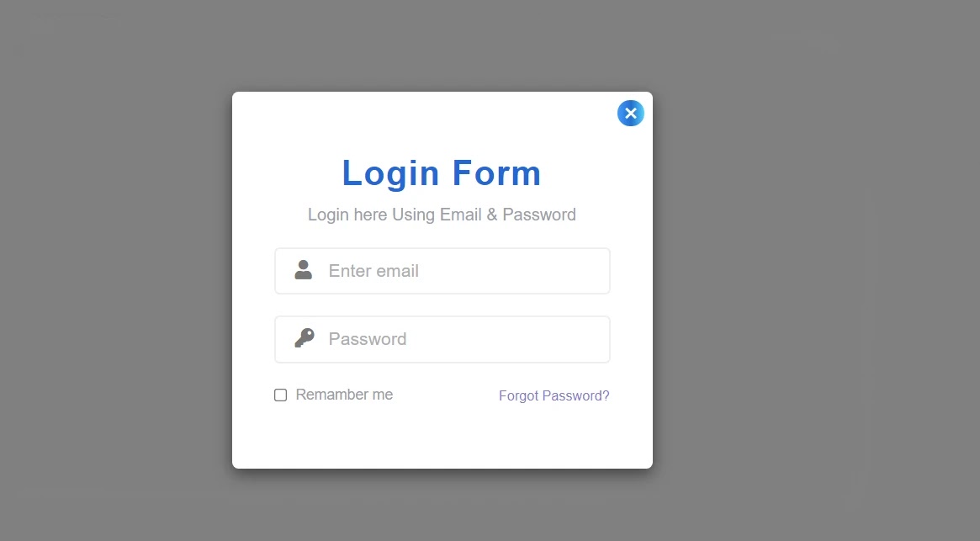This screenshot has height=541, width=980.
Task: Click the word "Form" in the title
Action: pos(497,173)
